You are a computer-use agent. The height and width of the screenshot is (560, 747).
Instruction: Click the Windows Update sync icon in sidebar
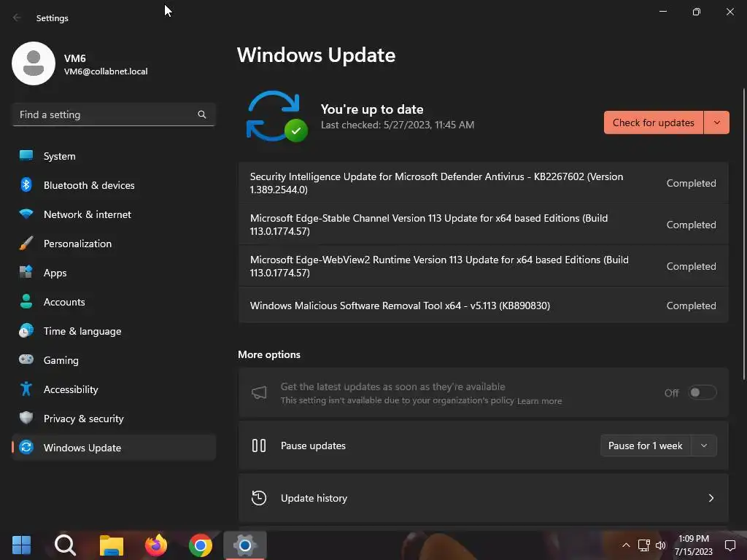[26, 447]
